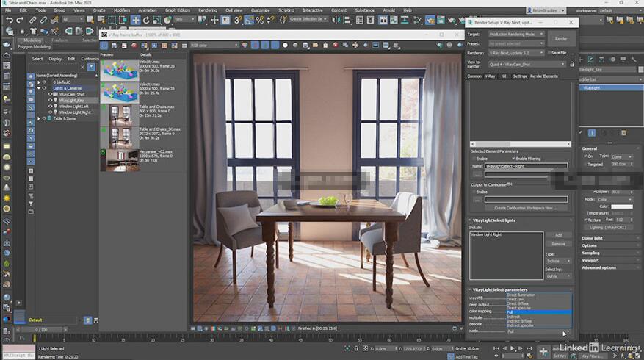Viewport: 644px width, 360px height.
Task: Toggle visibility eye of 0 (default) layer
Action: [44, 82]
